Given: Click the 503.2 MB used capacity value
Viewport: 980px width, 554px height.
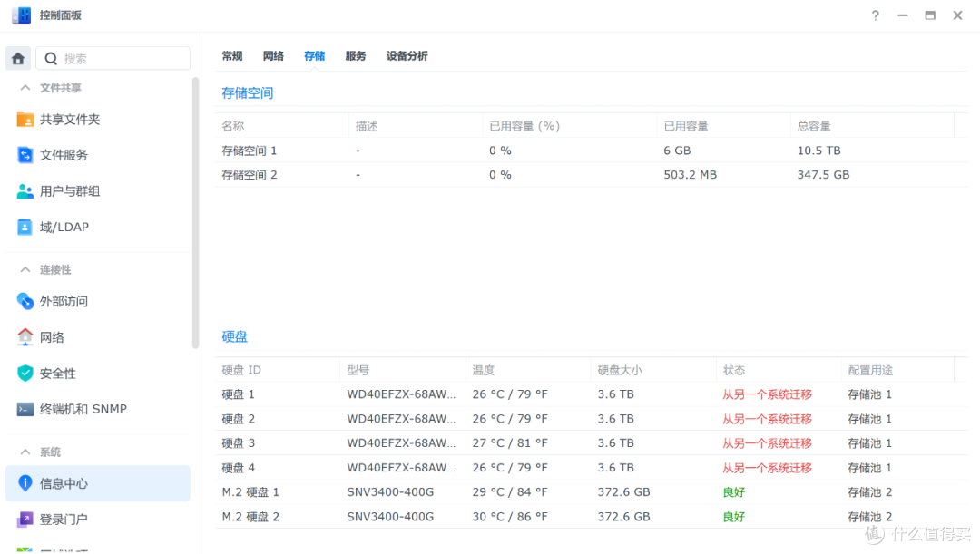Looking at the screenshot, I should click(x=690, y=175).
